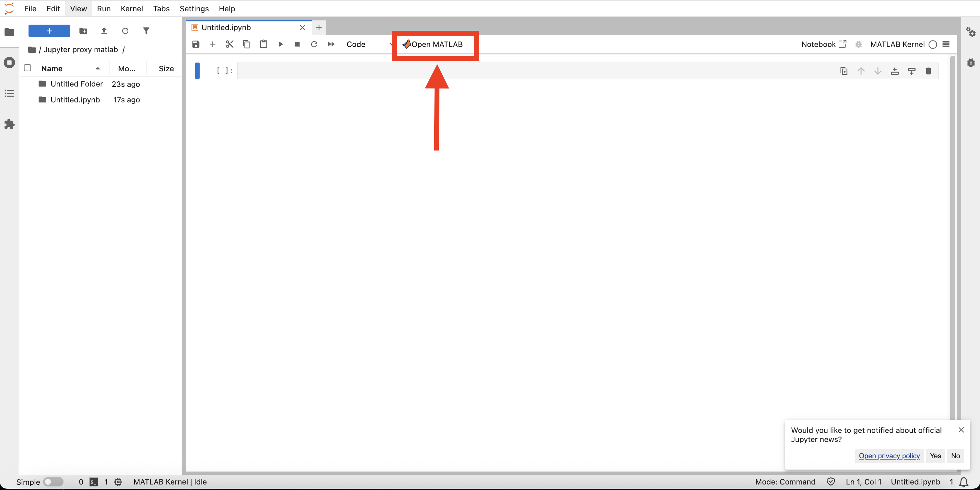
Task: Open Running Terminals and Kernels panel
Action: 9,63
